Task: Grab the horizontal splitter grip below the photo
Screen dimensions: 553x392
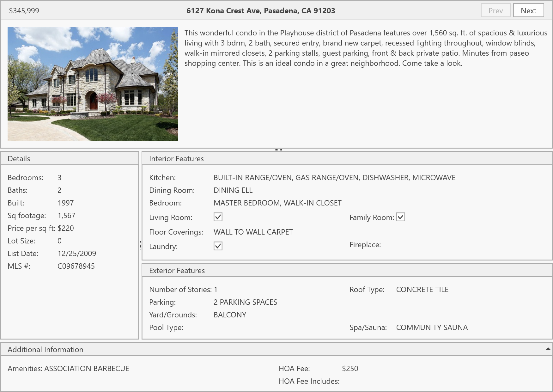Action: coord(277,150)
